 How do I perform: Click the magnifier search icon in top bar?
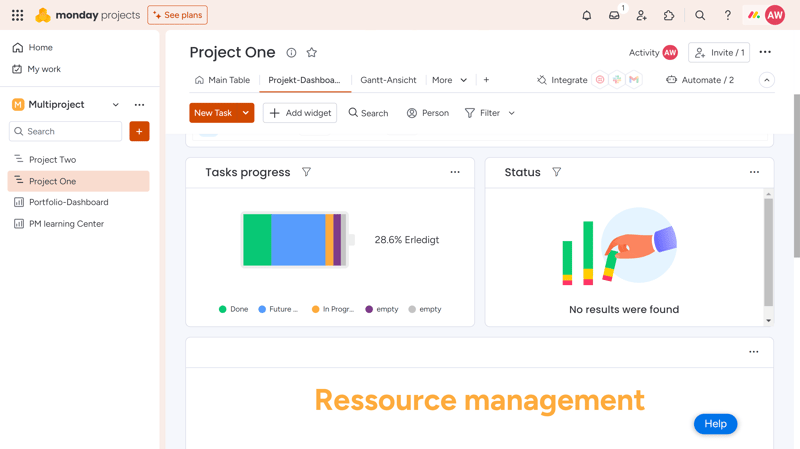pos(700,15)
